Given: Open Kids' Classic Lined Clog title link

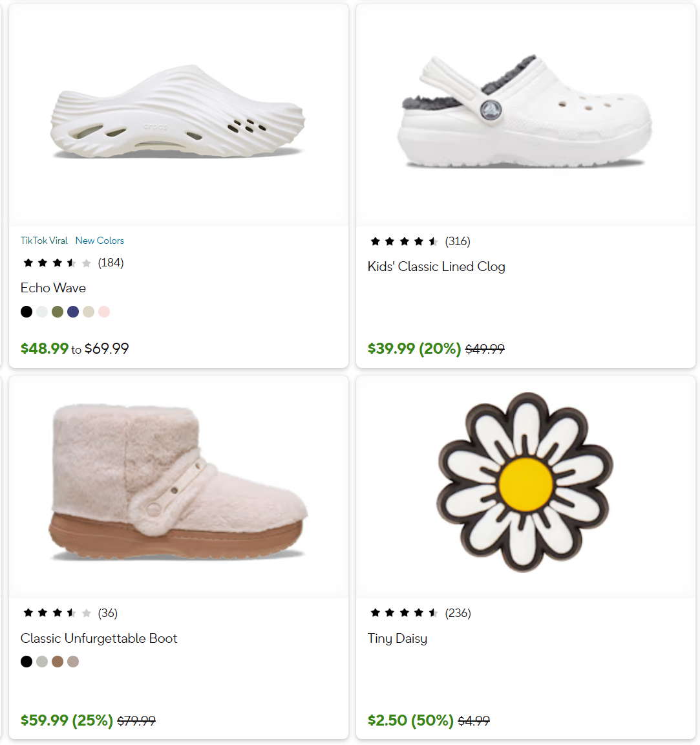Looking at the screenshot, I should [436, 266].
